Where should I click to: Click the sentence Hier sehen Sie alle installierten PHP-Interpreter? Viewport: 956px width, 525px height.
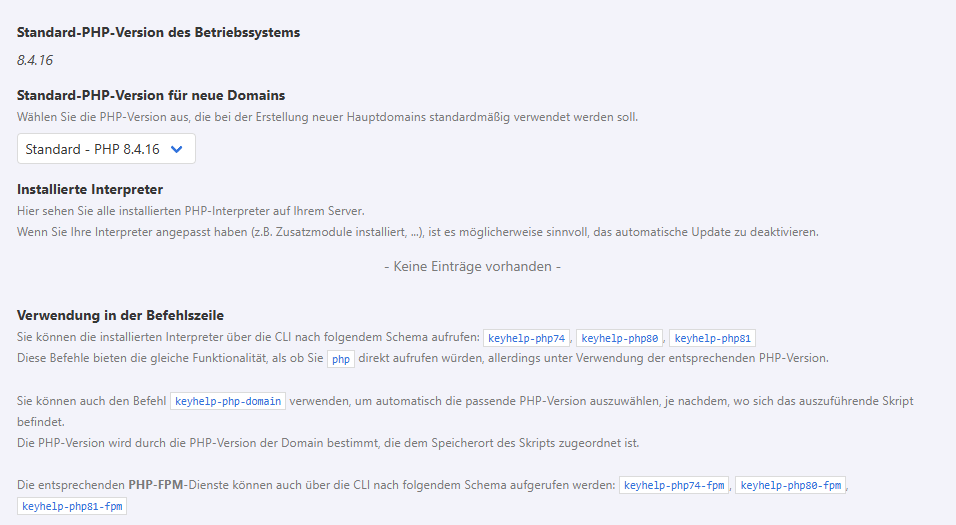pyautogui.click(x=191, y=210)
